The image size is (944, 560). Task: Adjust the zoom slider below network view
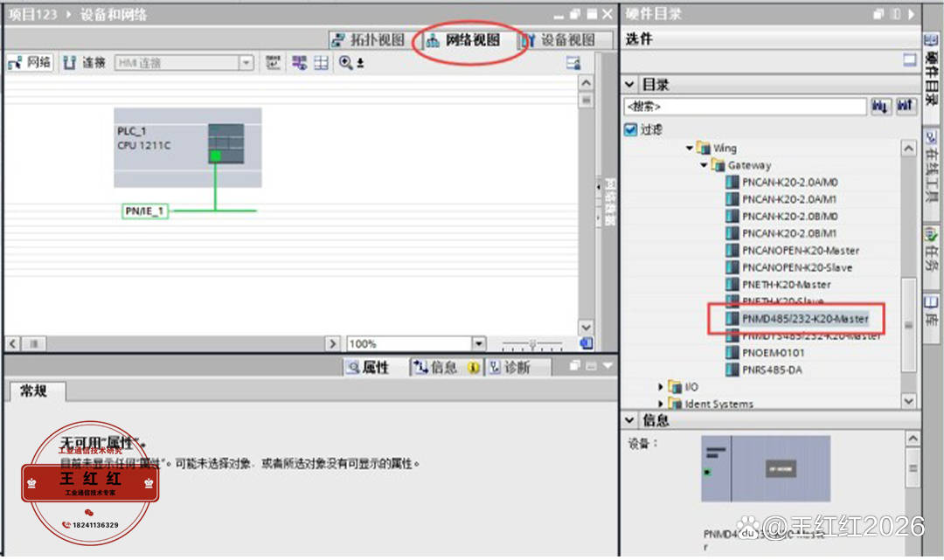tap(532, 345)
